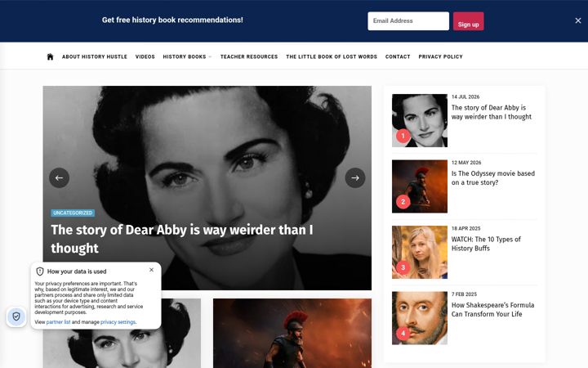Click shield icon beside How your data is used
The image size is (588, 368).
click(x=40, y=272)
